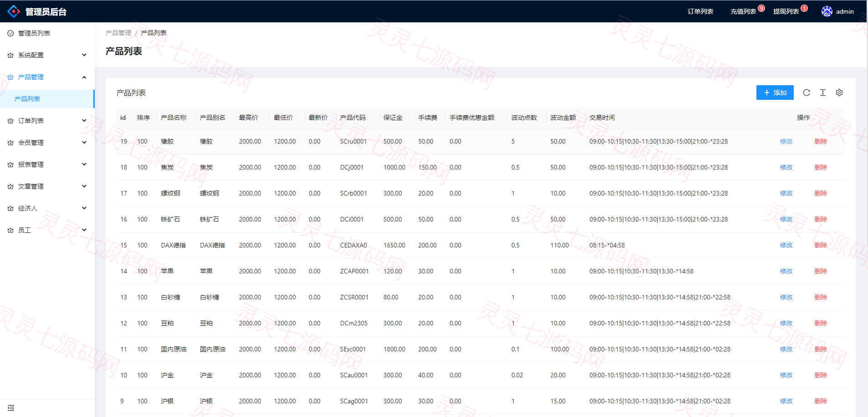Expand the 会员管理 chevron
The image size is (868, 417).
pos(84,143)
